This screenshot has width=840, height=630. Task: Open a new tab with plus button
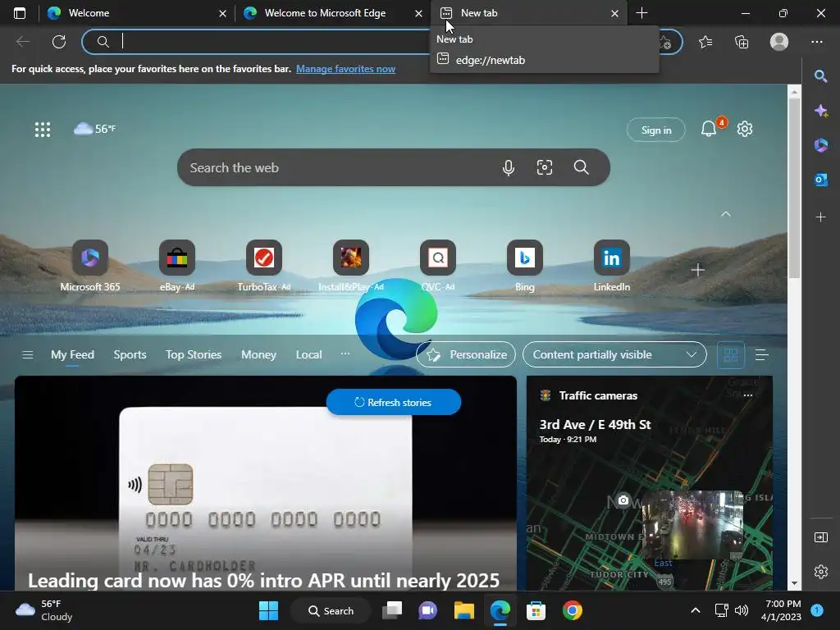641,13
